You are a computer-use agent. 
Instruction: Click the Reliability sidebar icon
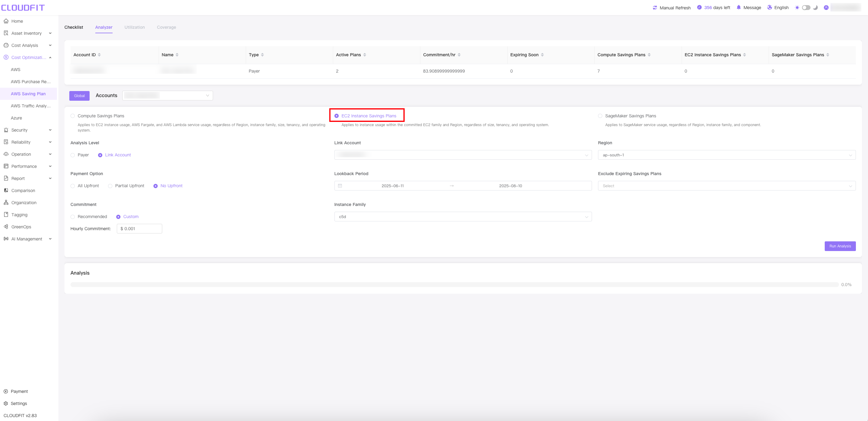coord(6,142)
